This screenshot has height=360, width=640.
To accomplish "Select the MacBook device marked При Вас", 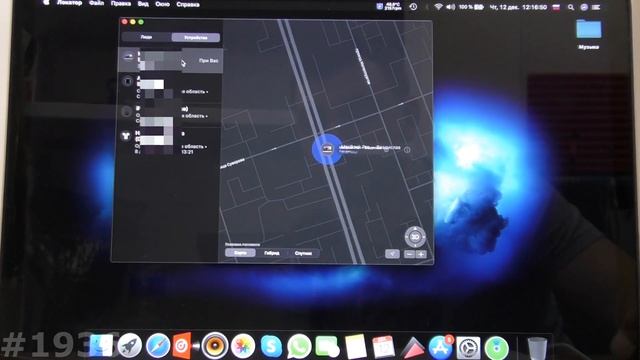I will tap(170, 60).
